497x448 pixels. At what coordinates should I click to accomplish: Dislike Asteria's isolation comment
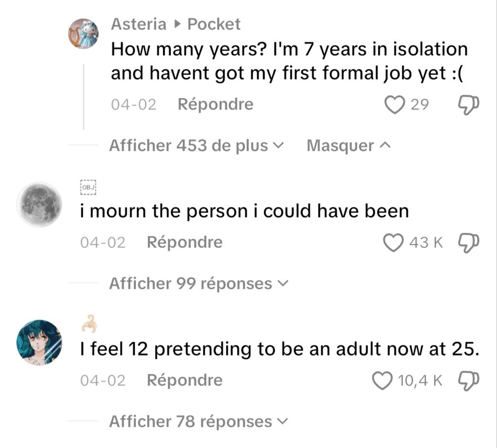pyautogui.click(x=469, y=105)
